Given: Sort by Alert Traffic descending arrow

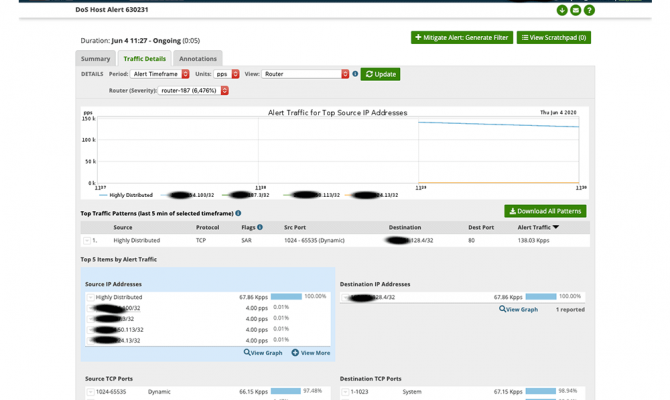Looking at the screenshot, I should (x=556, y=227).
